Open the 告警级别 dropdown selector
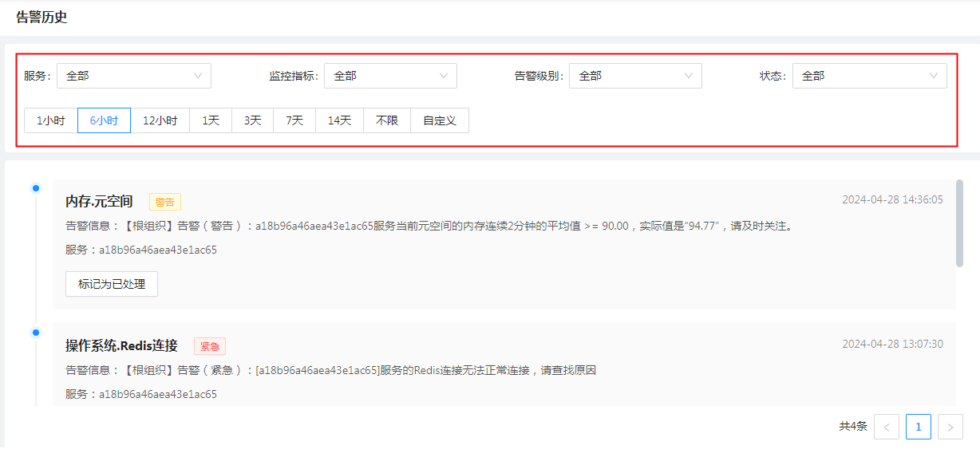The height and width of the screenshot is (461, 980). coord(634,76)
